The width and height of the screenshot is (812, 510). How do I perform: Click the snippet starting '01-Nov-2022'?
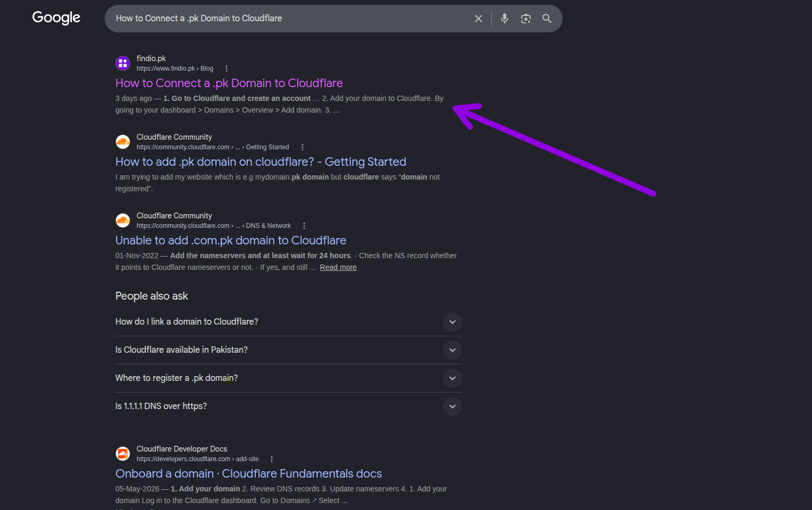(x=286, y=261)
